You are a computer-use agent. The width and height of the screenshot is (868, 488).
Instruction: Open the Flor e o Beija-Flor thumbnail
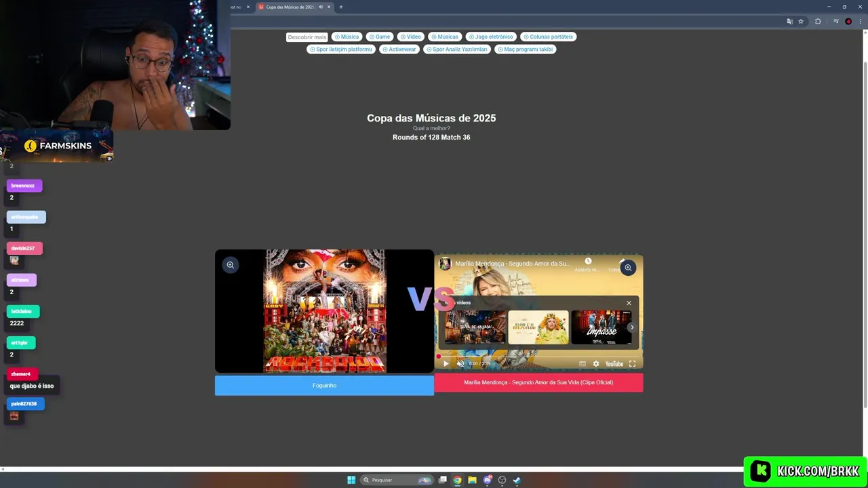coord(538,327)
